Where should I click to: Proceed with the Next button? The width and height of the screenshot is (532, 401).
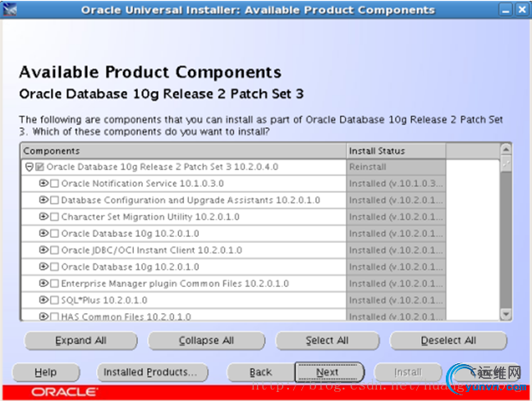(x=329, y=372)
